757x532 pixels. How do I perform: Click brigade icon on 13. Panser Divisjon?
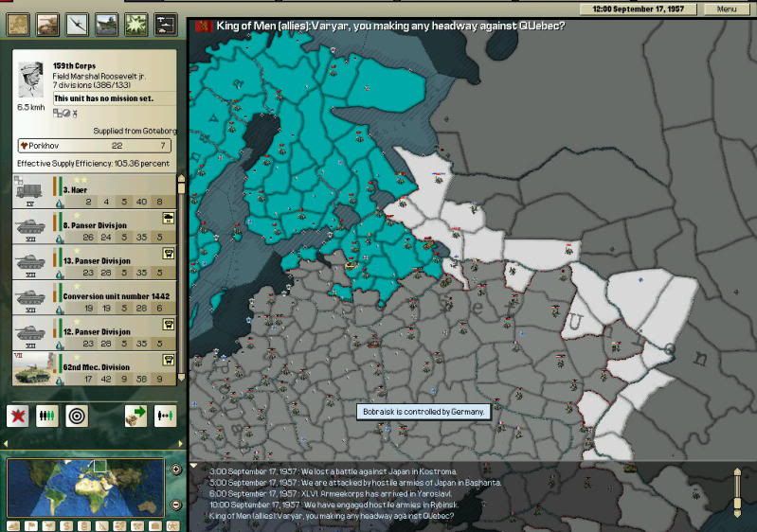point(168,254)
